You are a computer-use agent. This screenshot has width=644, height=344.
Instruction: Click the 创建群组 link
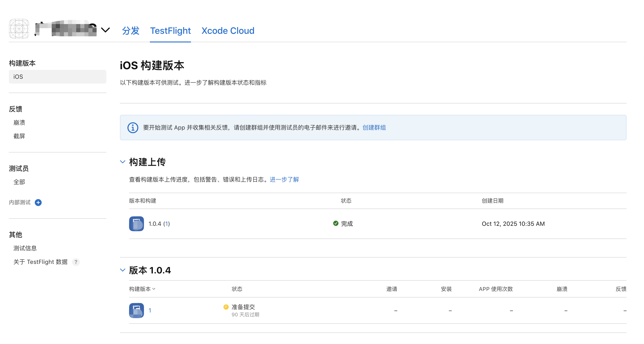pyautogui.click(x=374, y=128)
